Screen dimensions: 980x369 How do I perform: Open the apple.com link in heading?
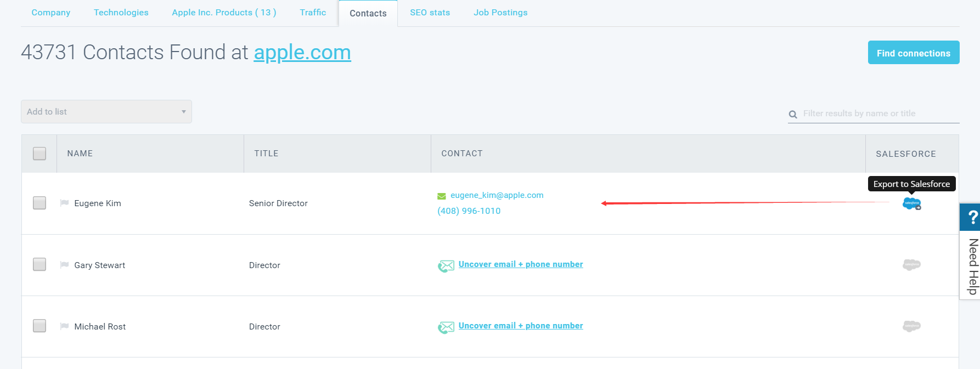[x=302, y=53]
